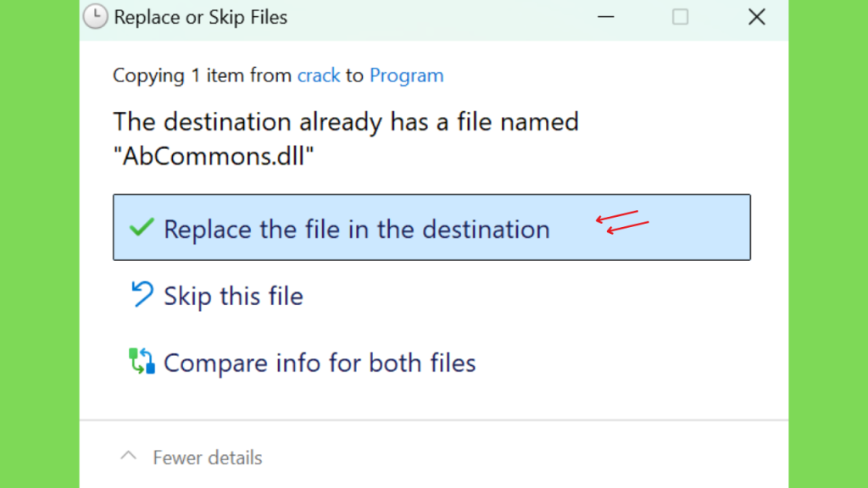Open the "crack" source folder link

coord(319,75)
